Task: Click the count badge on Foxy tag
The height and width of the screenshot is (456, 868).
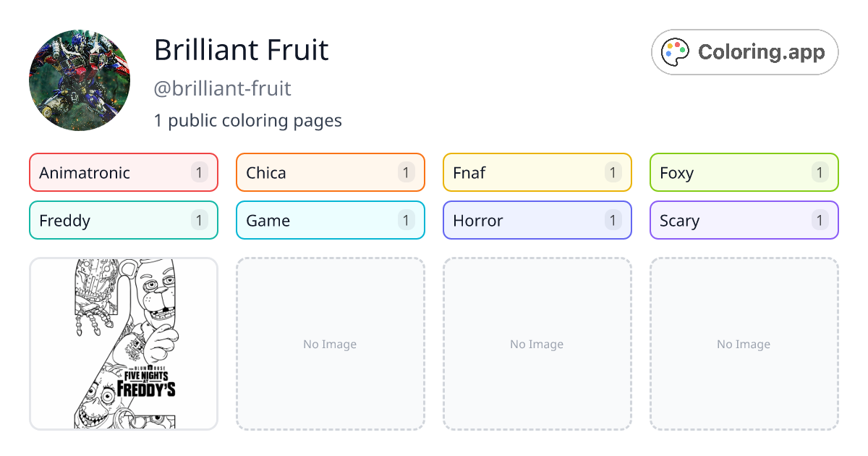Action: click(x=820, y=172)
